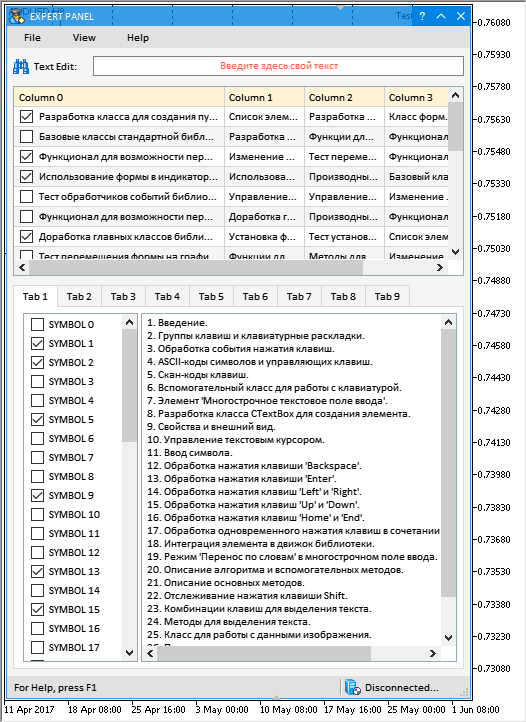
Task: Click the Column 0 table header
Action: (x=119, y=97)
